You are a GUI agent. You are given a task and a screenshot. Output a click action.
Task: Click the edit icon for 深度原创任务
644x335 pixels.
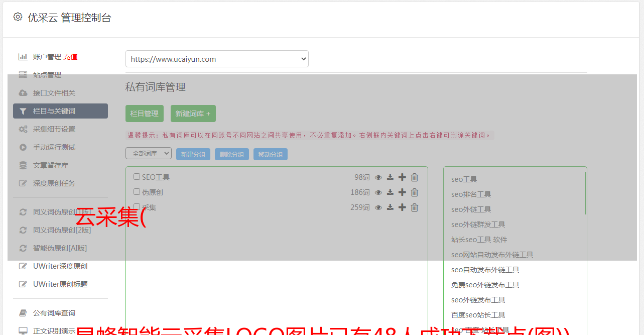(x=23, y=183)
